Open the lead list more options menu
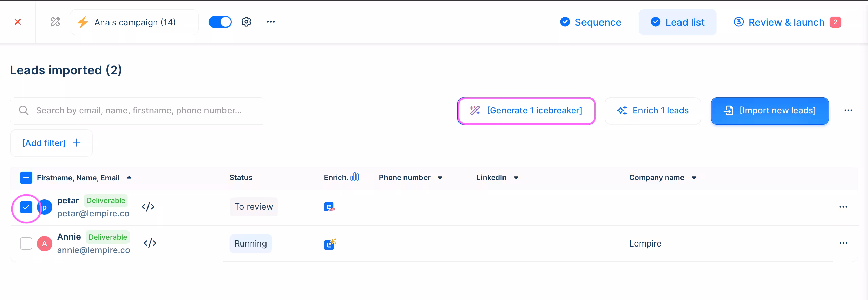The image size is (868, 300). click(848, 111)
